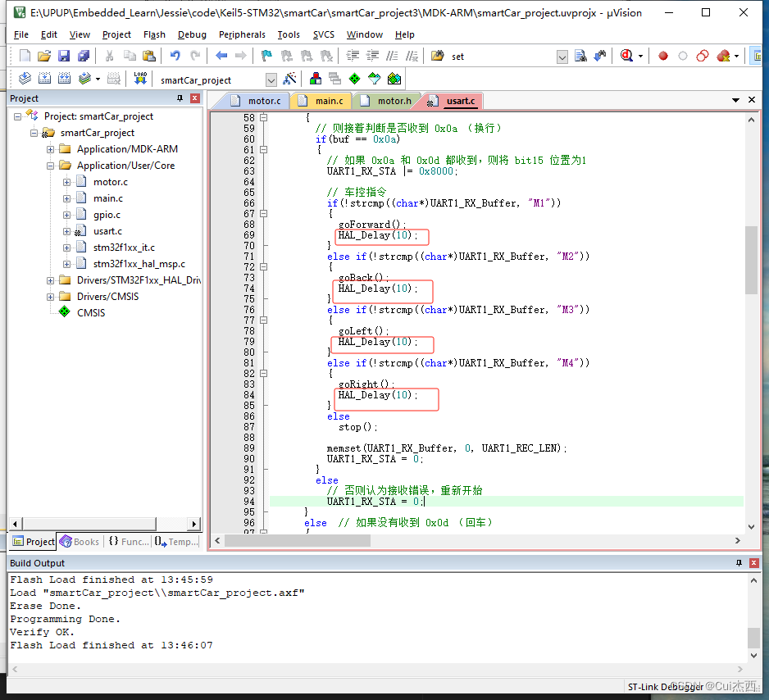Viewport: 769px width, 700px height.
Task: Switch to the main.c editor tab
Action: click(x=323, y=101)
